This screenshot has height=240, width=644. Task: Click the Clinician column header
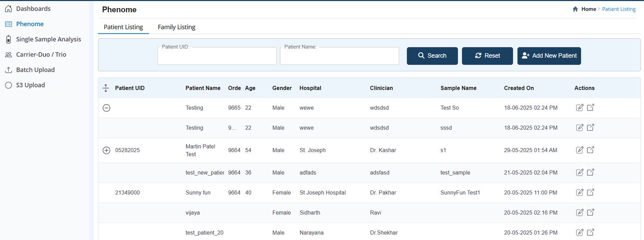point(381,88)
